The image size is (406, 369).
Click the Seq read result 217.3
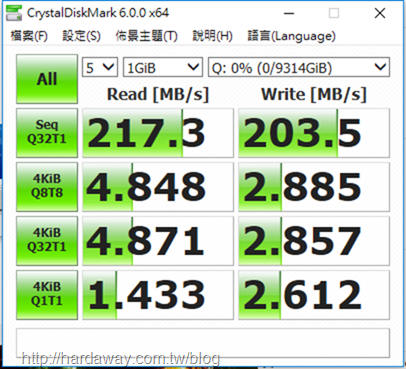(x=158, y=133)
